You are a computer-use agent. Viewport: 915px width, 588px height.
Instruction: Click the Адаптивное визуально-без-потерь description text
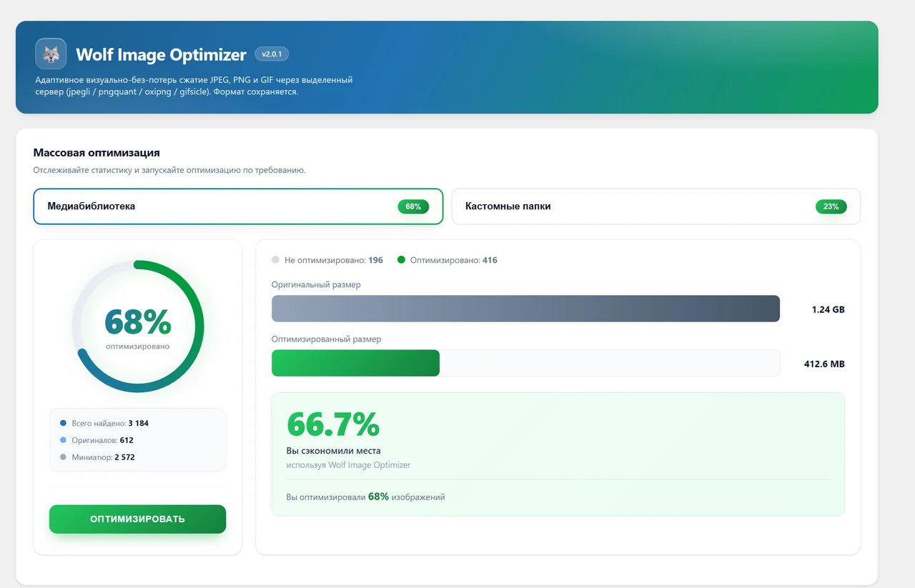194,86
